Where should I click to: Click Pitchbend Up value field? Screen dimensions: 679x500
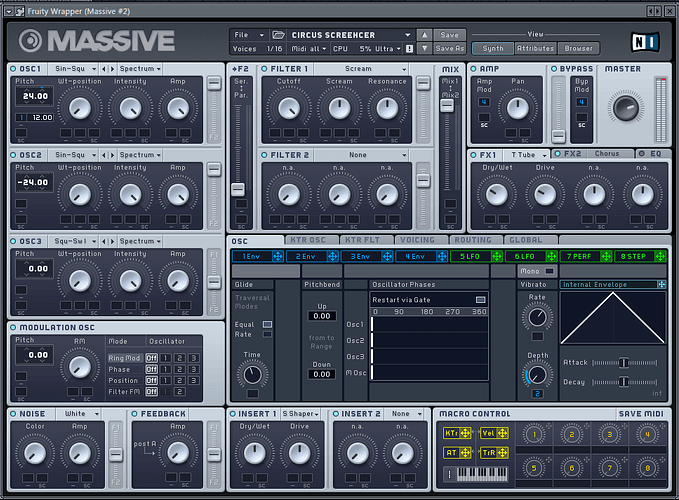pyautogui.click(x=322, y=316)
